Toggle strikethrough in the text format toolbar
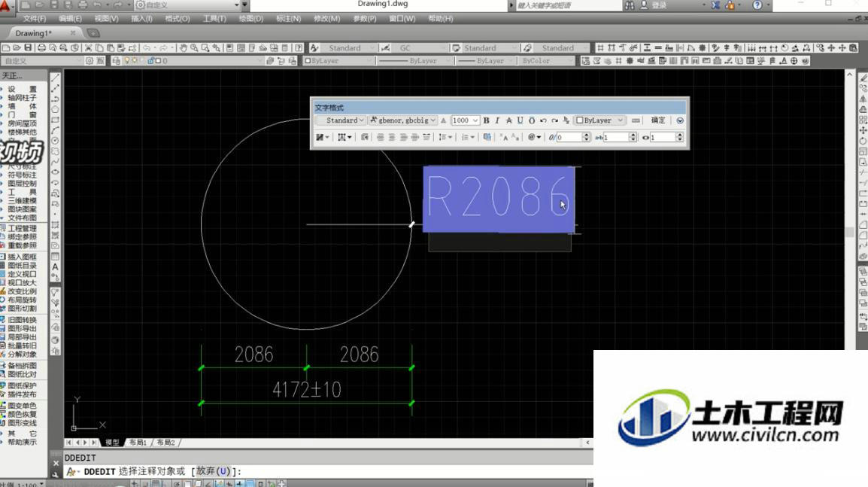Viewport: 868px width, 487px height. pos(508,120)
